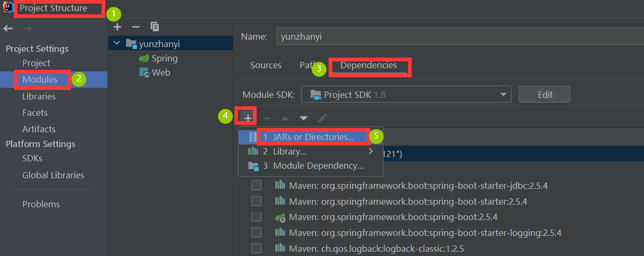Open SDKs under Platform Settings
The height and width of the screenshot is (256, 644).
coord(32,159)
